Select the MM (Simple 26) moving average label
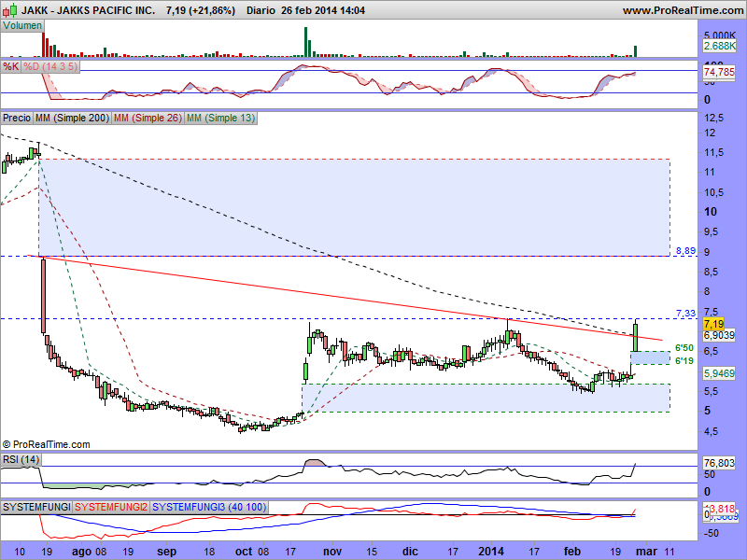 tap(148, 118)
